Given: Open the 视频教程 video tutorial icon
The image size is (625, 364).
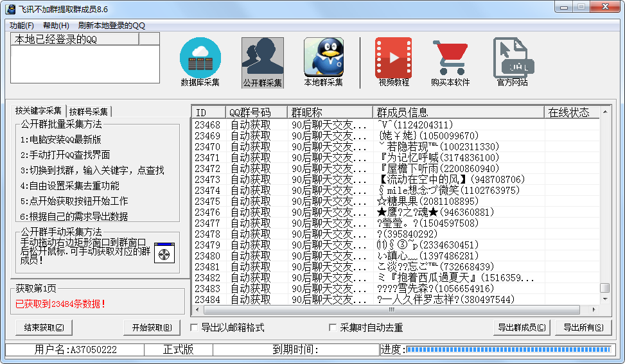Looking at the screenshot, I should coord(393,58).
